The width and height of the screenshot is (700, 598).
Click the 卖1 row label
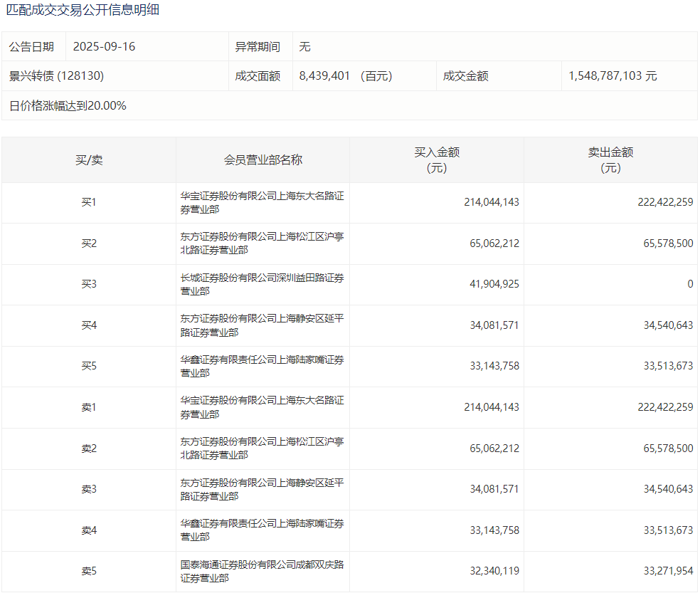tap(89, 407)
